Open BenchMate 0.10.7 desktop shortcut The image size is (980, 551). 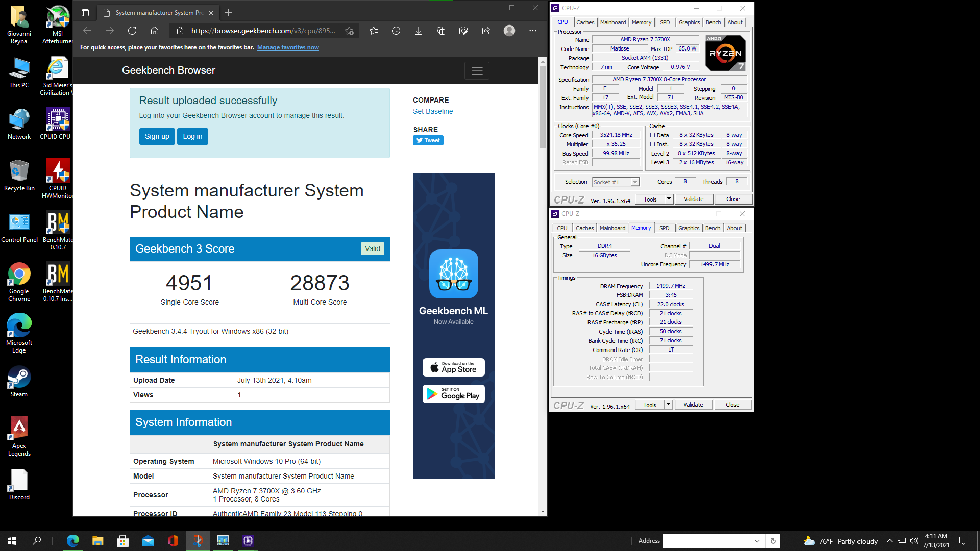coord(58,231)
